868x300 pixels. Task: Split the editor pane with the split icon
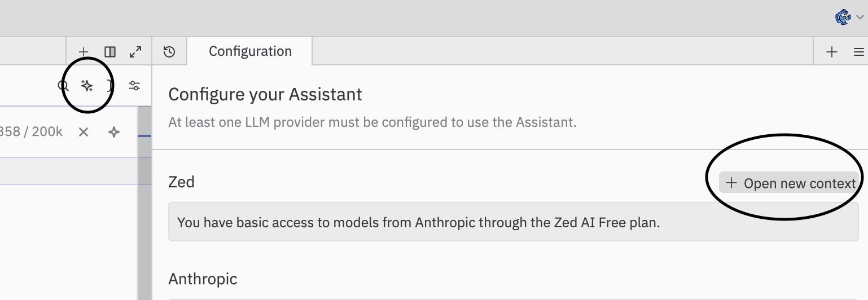(110, 52)
